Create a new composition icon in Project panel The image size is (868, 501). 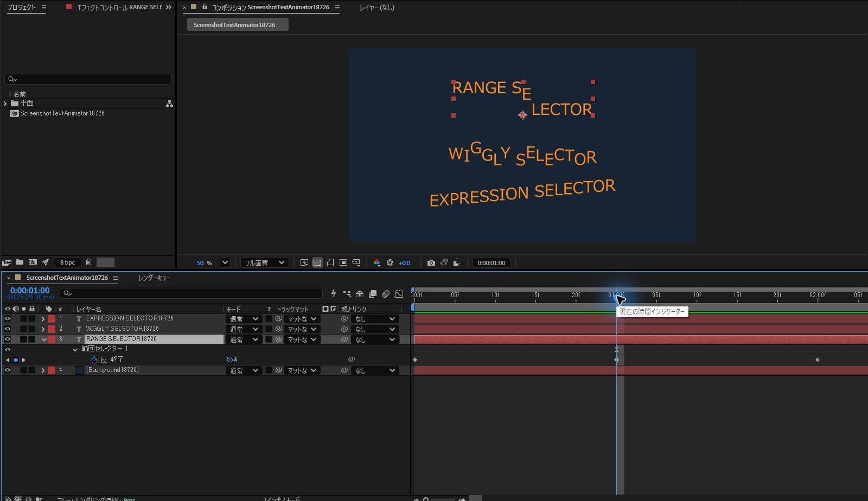33,262
